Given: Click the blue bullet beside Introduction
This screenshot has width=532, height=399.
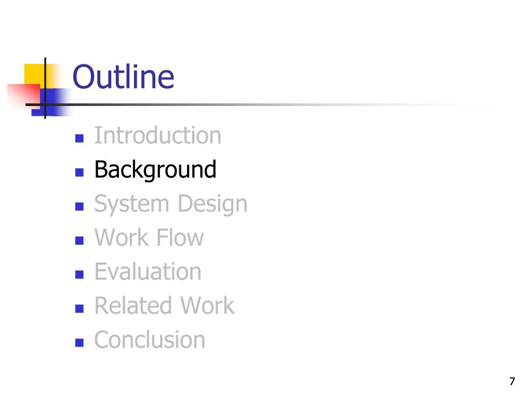Looking at the screenshot, I should click(x=79, y=138).
